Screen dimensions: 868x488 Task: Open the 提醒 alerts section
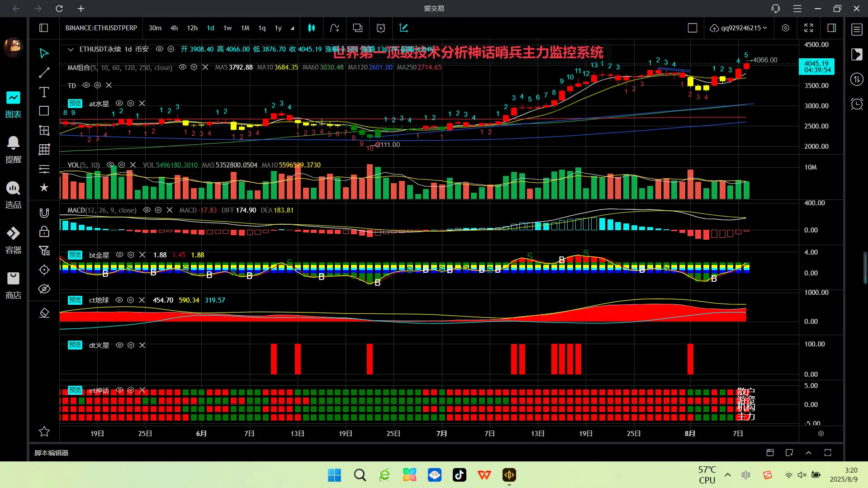[x=13, y=150]
